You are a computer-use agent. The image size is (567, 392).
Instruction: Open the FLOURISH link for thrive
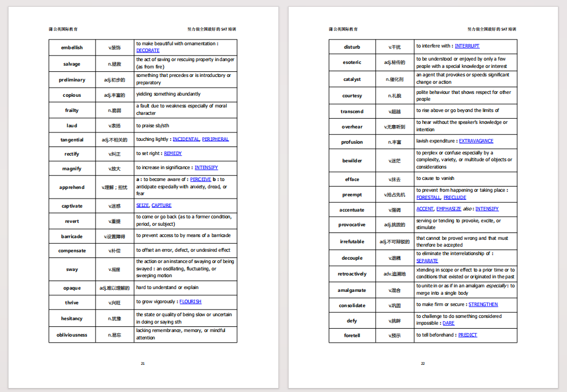click(x=190, y=301)
